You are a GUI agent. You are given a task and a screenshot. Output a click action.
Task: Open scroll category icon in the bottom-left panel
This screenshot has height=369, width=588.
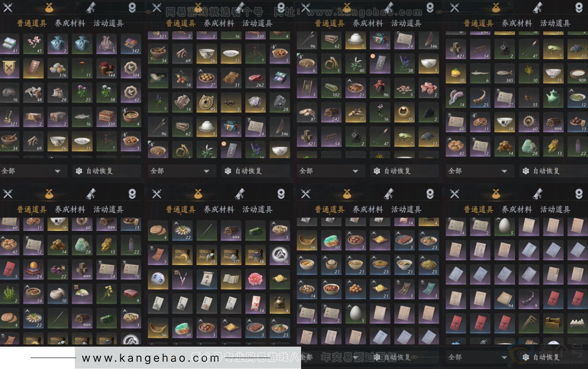point(91,193)
